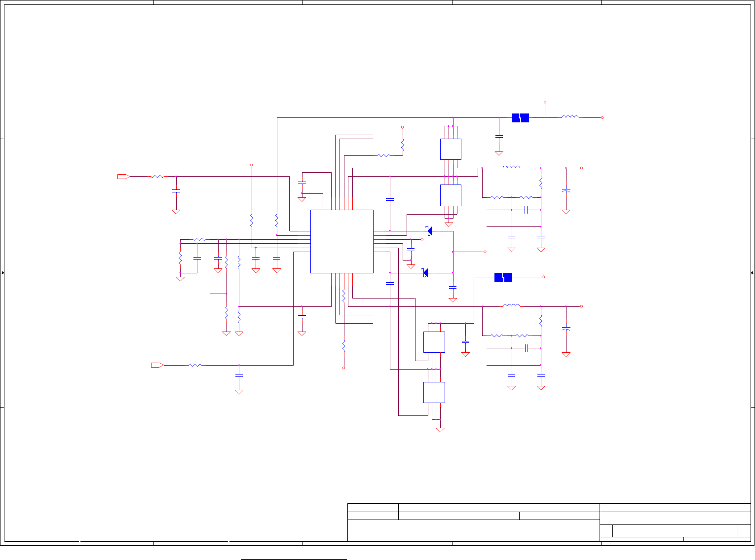The height and width of the screenshot is (560, 755).
Task: Click the blue filled jumper near top inductor
Action: [520, 118]
